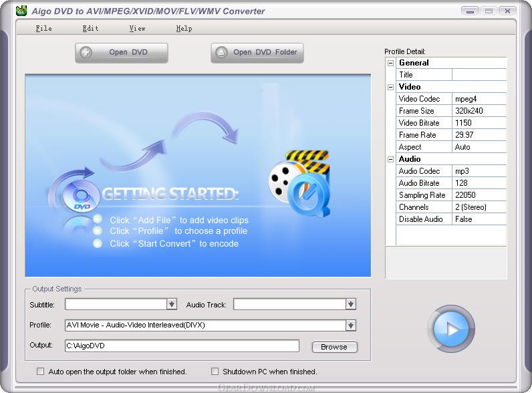The height and width of the screenshot is (393, 532).
Task: Click the Browse button
Action: (334, 347)
